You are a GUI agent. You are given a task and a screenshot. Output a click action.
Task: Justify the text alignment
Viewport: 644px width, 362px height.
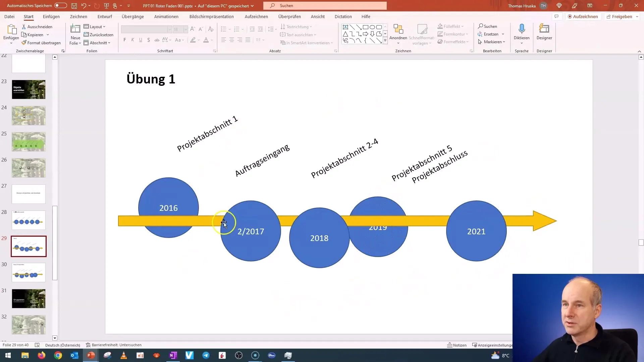pyautogui.click(x=248, y=40)
